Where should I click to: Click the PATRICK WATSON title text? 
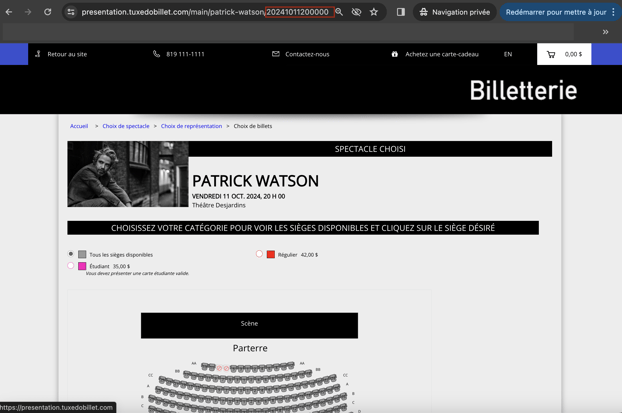255,181
